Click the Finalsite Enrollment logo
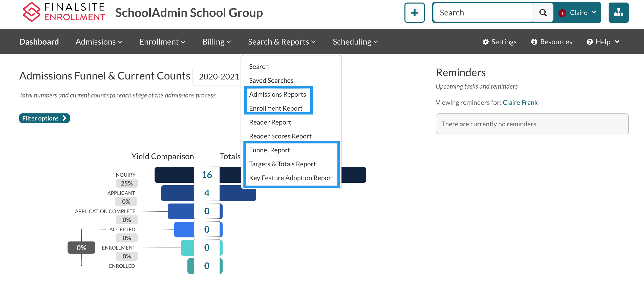The image size is (644, 285). tap(64, 12)
